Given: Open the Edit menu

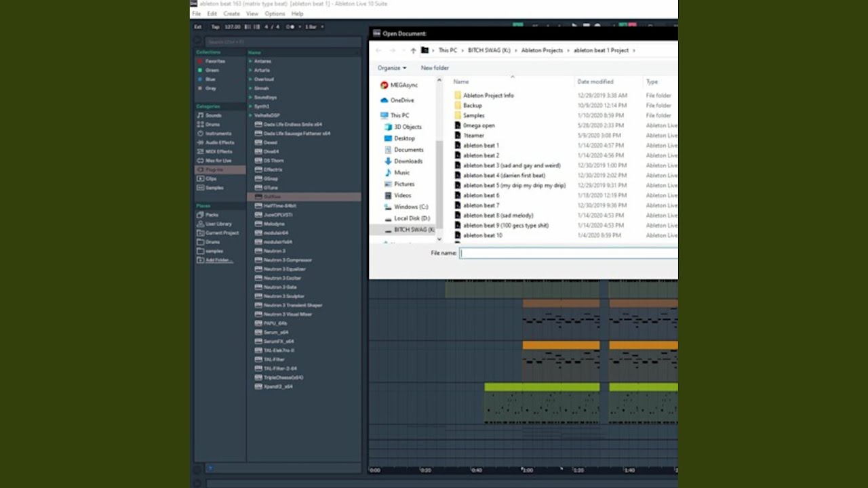Looking at the screenshot, I should (x=212, y=14).
